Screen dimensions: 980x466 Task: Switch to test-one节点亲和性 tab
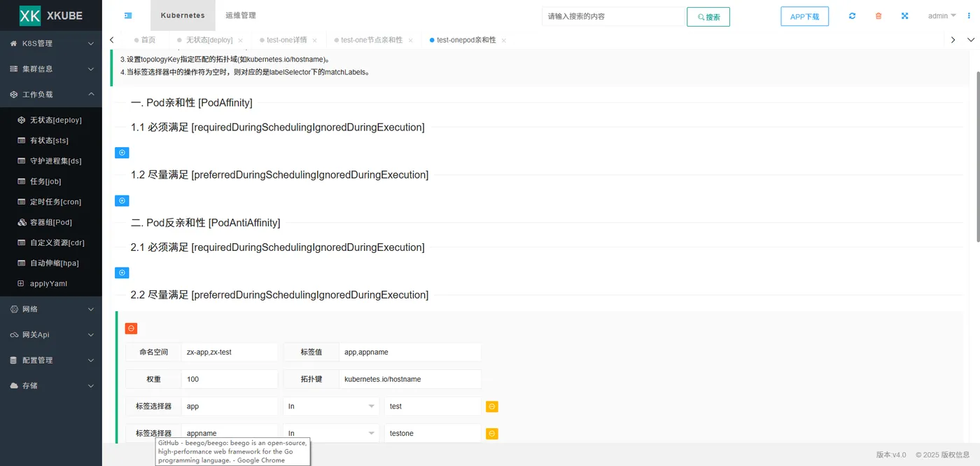point(372,40)
